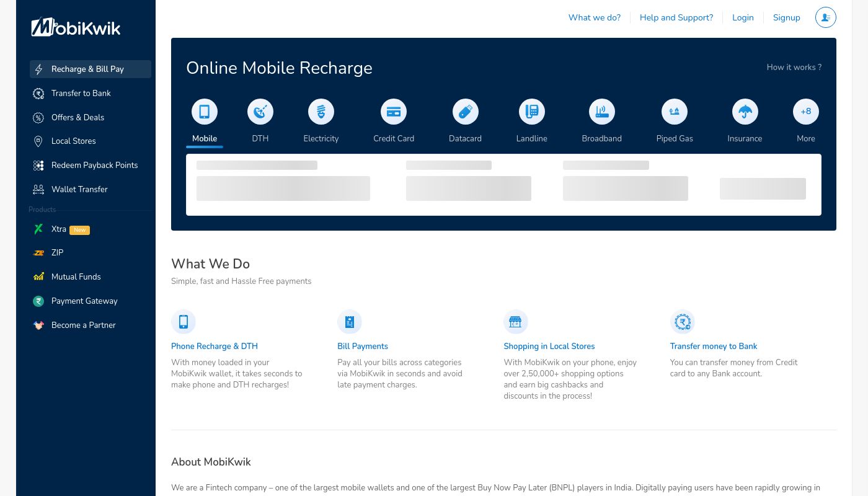Click the Datacard tab label
The height and width of the screenshot is (496, 868).
[x=466, y=139]
